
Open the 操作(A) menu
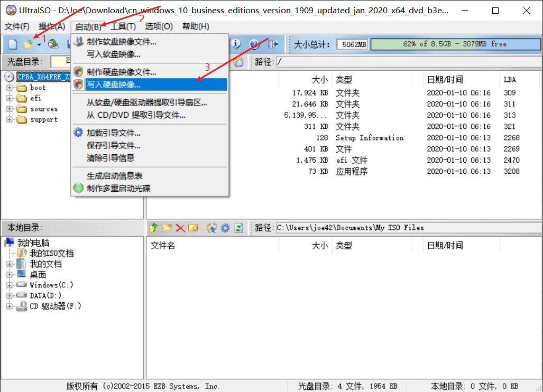52,26
